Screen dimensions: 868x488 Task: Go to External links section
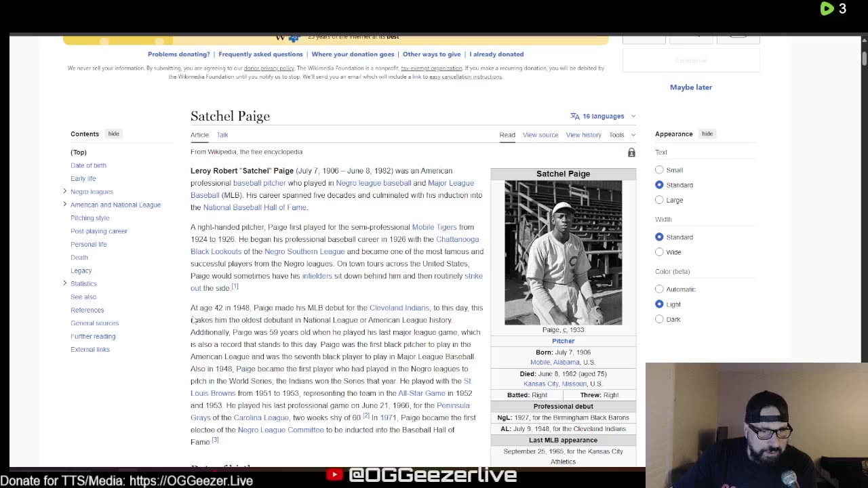coord(90,350)
